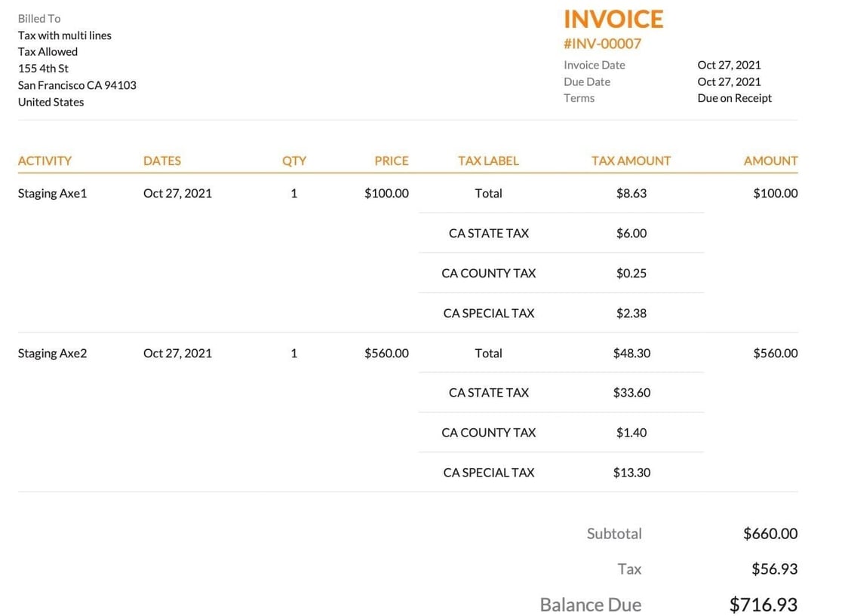The height and width of the screenshot is (616, 845).
Task: Click the $2.38 CA SPECIAL TAX amount
Action: click(631, 313)
